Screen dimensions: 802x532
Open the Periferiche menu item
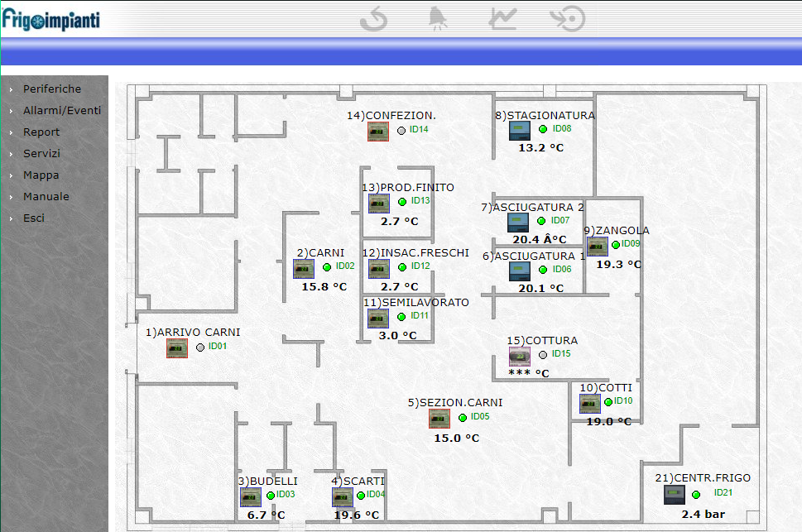(52, 89)
